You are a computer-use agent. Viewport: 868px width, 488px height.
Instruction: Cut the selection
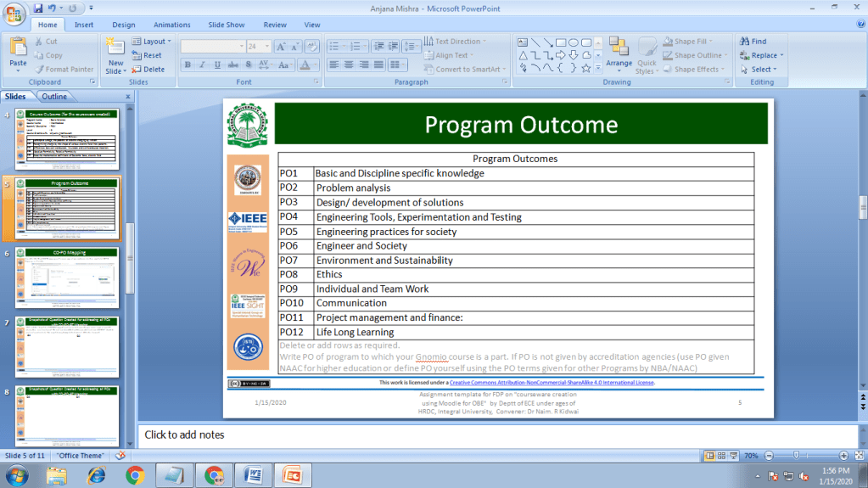(46, 41)
